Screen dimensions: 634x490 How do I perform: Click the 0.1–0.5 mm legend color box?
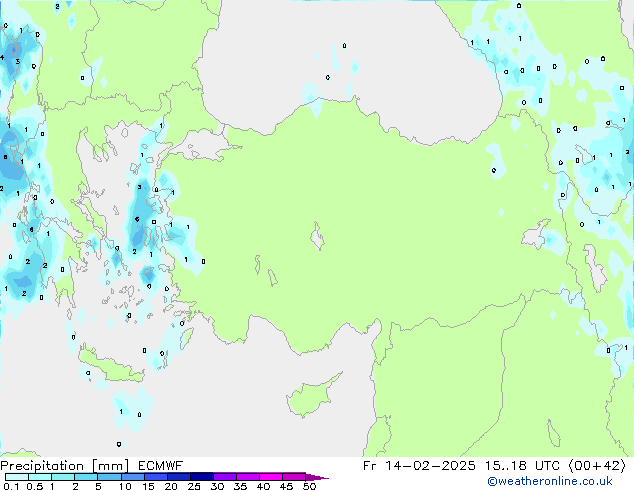(x=17, y=477)
